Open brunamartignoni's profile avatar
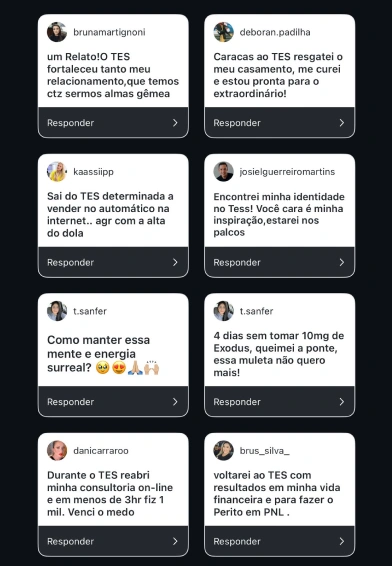Screen dimensions: 392x566 [x=57, y=32]
